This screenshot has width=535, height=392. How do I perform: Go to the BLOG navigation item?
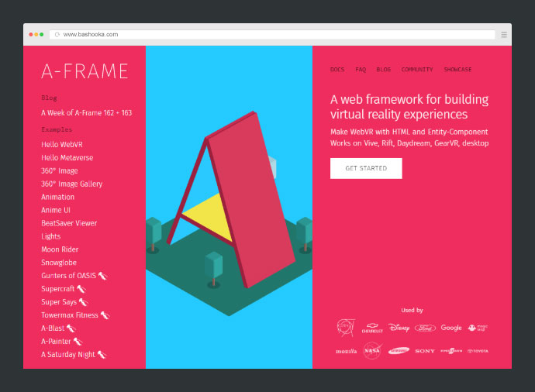coord(384,70)
